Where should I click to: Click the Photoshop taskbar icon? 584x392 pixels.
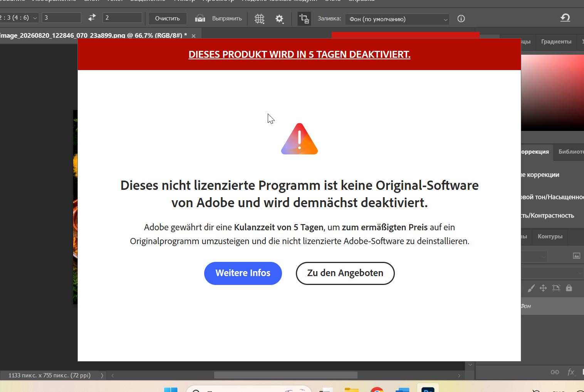(428, 388)
